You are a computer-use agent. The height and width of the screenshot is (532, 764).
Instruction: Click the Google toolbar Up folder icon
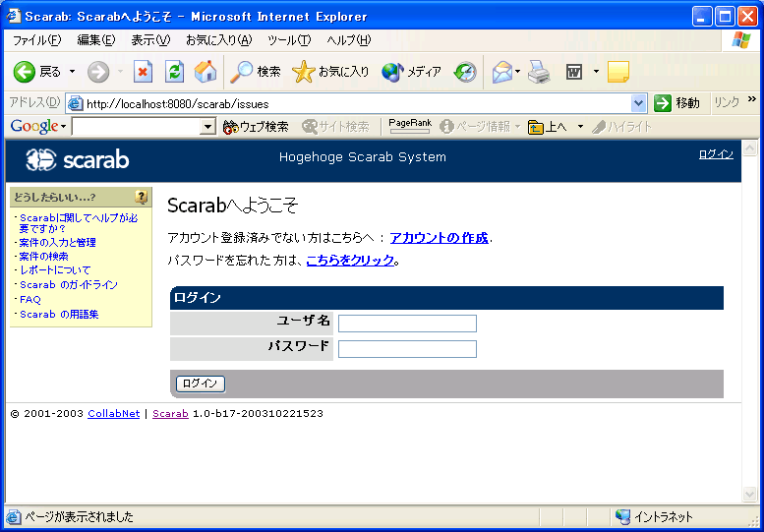536,127
